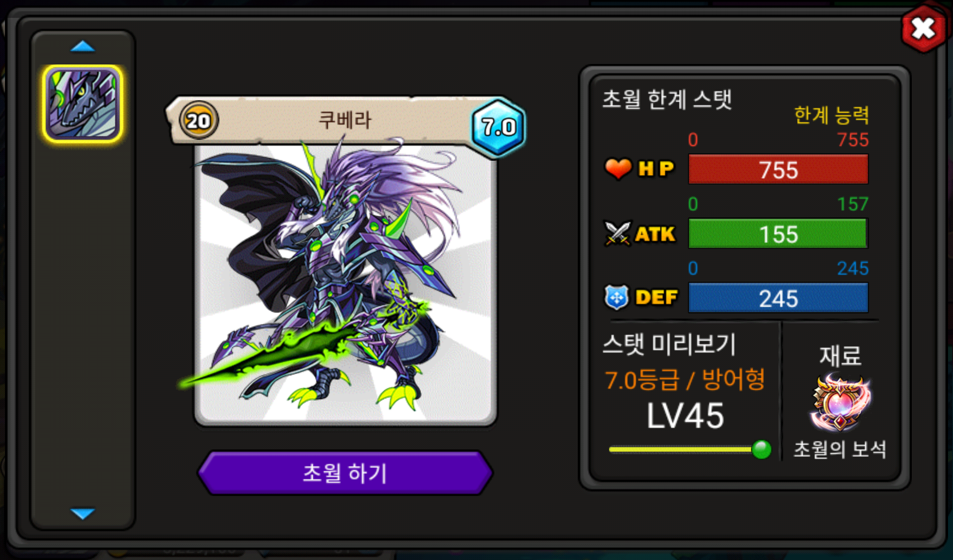Click the red HP bar showing 755

(x=778, y=169)
